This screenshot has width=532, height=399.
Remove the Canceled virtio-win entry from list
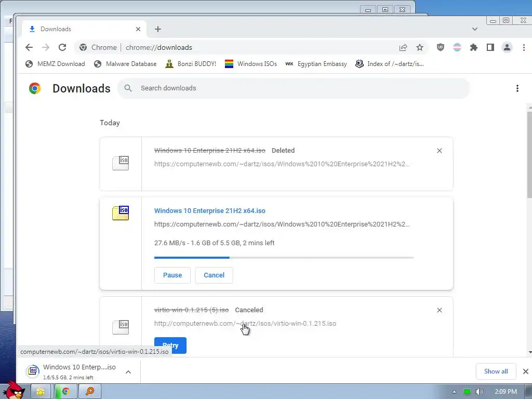pyautogui.click(x=440, y=310)
